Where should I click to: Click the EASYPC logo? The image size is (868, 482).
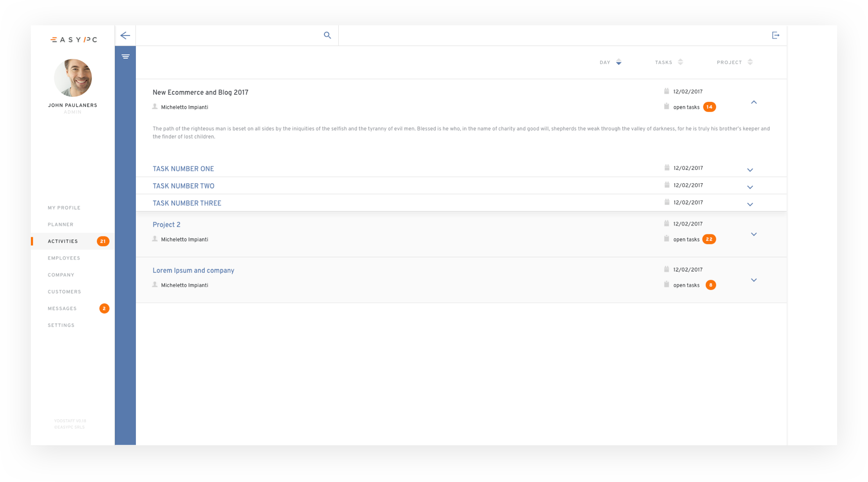coord(74,40)
